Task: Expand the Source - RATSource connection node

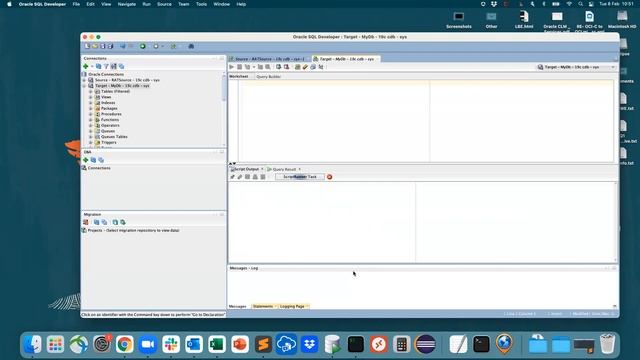Action: (84, 80)
